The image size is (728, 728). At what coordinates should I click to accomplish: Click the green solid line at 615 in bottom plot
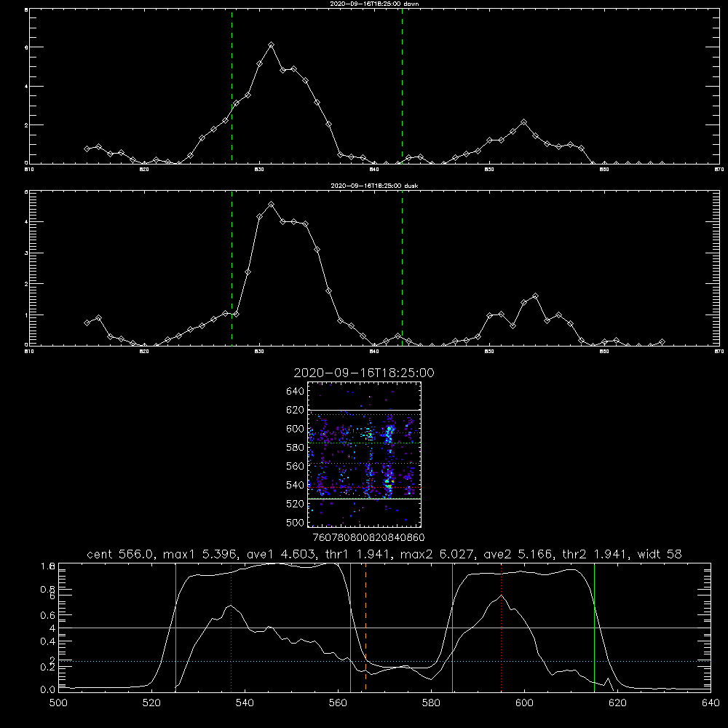point(594,627)
